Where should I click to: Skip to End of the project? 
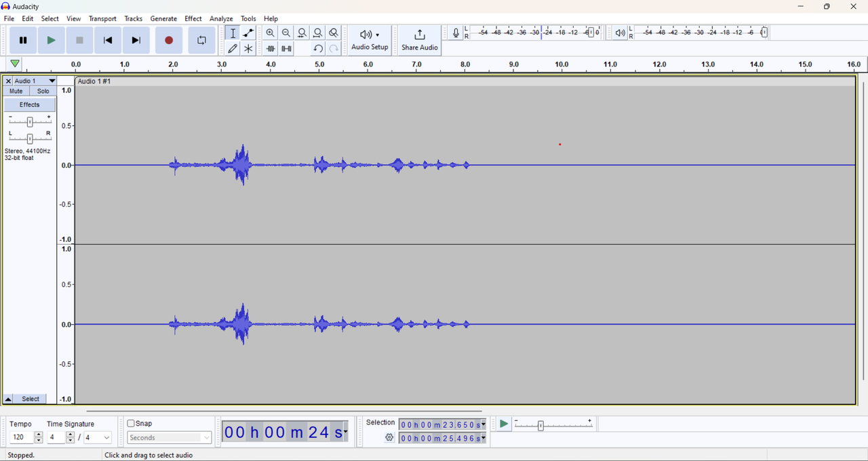click(x=136, y=41)
